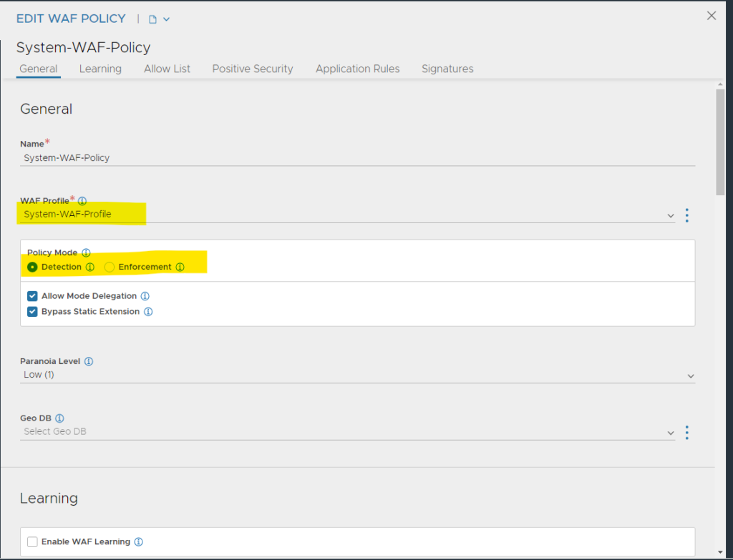Click the info icon beside WAF Profile
This screenshot has width=733, height=560.
[82, 201]
